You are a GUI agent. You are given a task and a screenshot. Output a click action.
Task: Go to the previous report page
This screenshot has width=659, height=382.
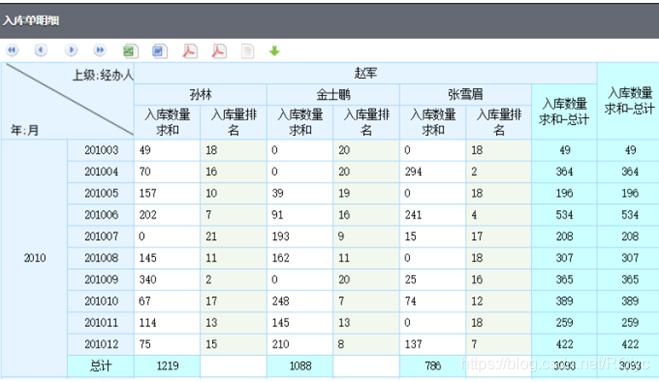(41, 50)
